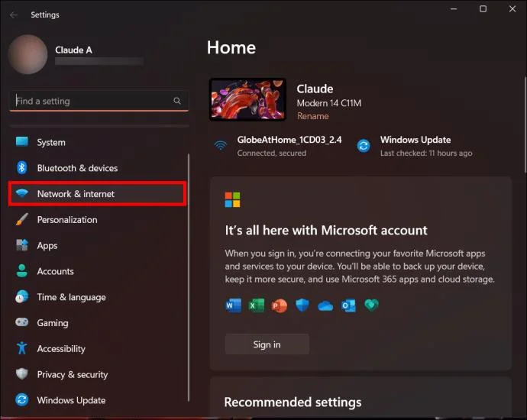Viewport: 527px width, 420px height.
Task: Click 'Connected, secured' status text
Action: click(272, 153)
